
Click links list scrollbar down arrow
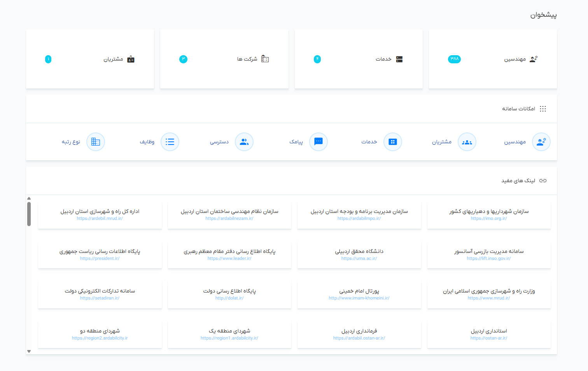click(x=29, y=351)
